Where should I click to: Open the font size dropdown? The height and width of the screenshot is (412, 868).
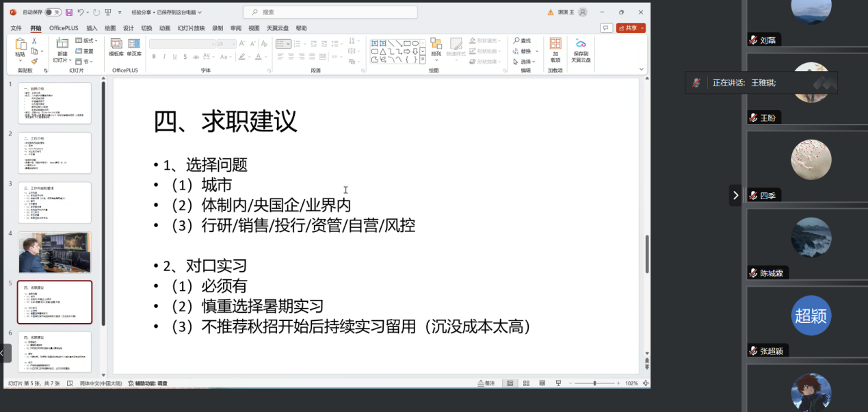coord(233,43)
